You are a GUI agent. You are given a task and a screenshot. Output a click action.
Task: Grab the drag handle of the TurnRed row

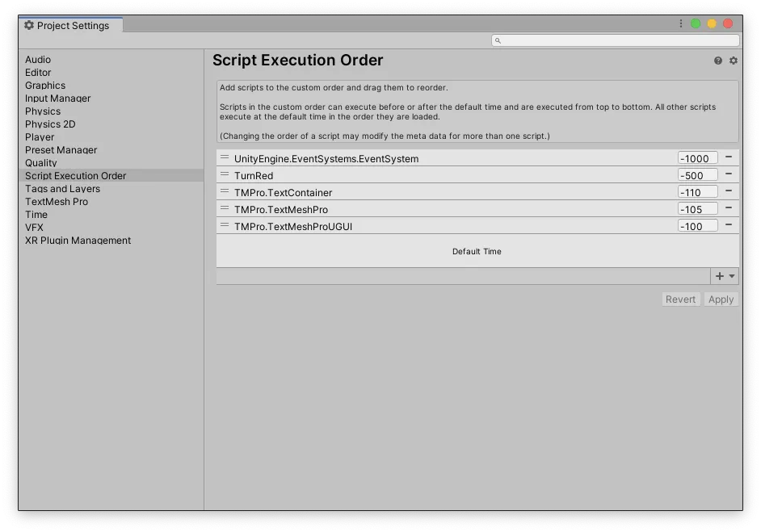point(225,174)
